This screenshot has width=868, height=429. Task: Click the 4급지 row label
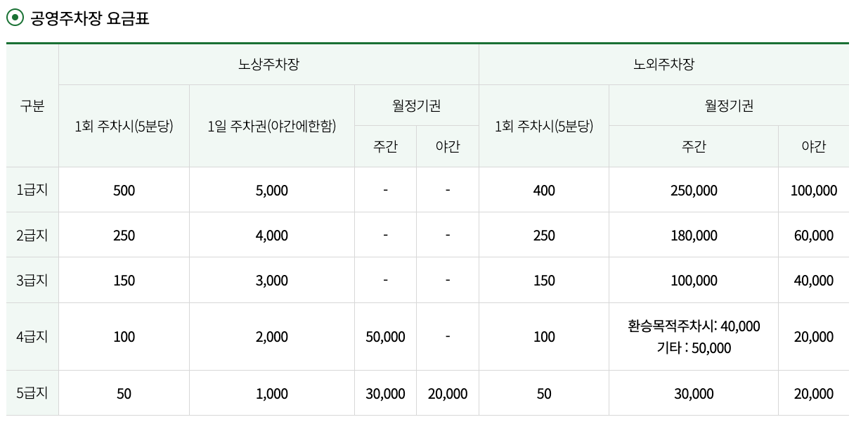32,336
